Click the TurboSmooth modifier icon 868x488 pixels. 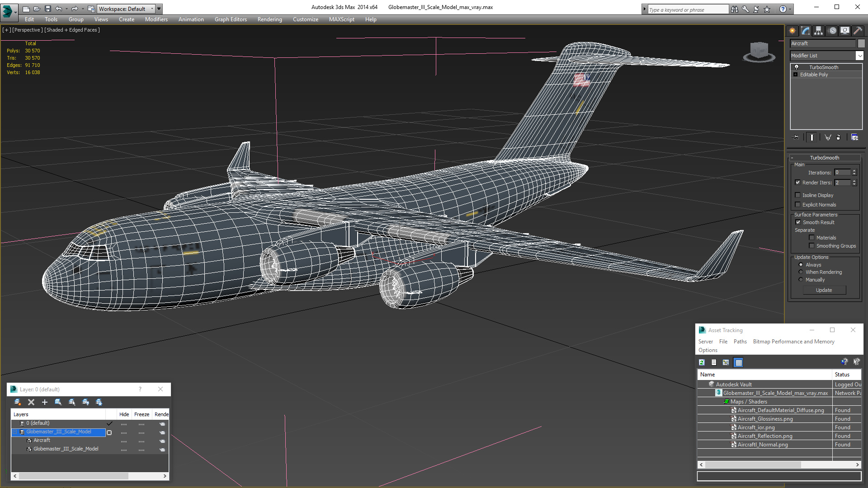point(797,66)
